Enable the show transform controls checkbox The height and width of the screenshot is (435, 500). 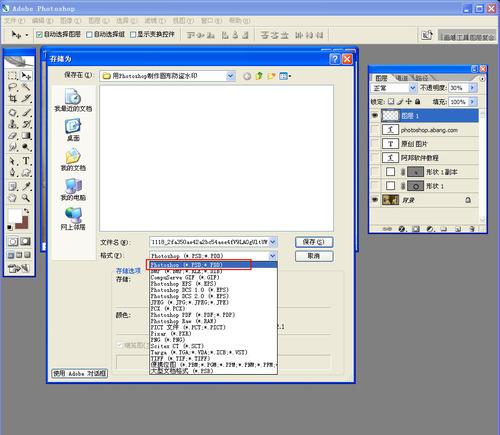point(133,34)
